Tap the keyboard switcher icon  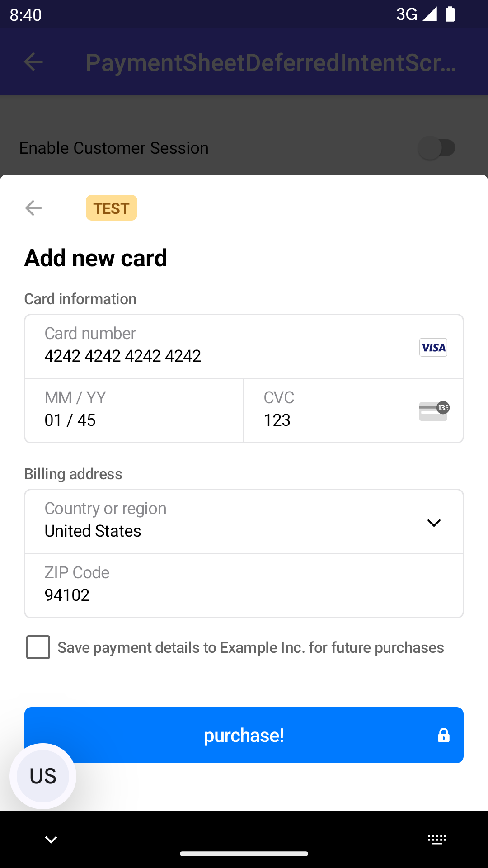pyautogui.click(x=437, y=840)
